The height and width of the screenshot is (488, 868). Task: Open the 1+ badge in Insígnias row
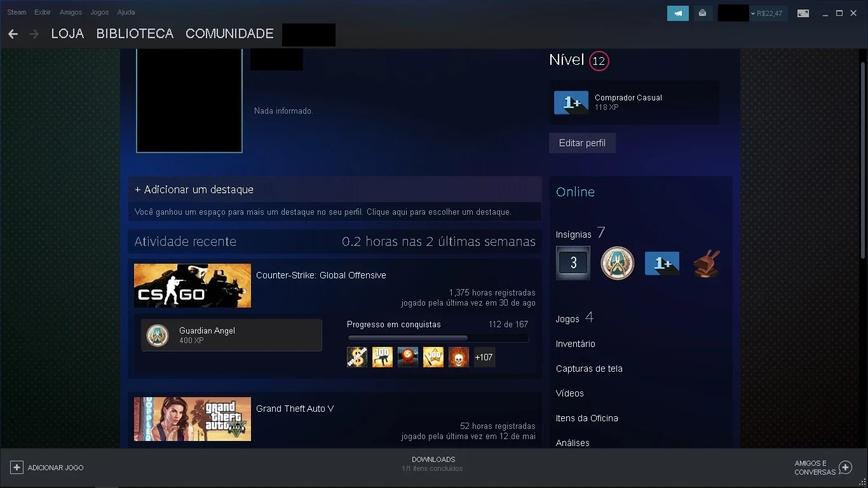coord(662,263)
